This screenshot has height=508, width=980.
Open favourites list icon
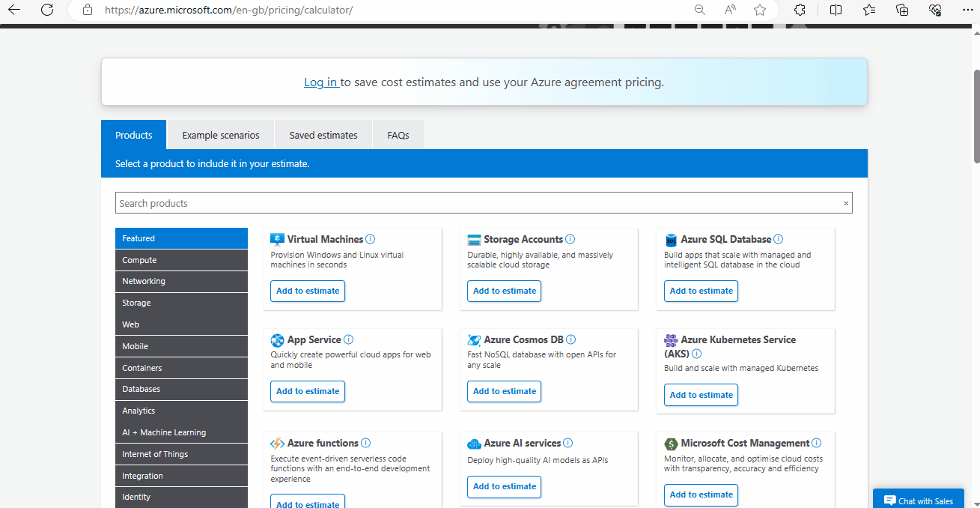tap(869, 10)
